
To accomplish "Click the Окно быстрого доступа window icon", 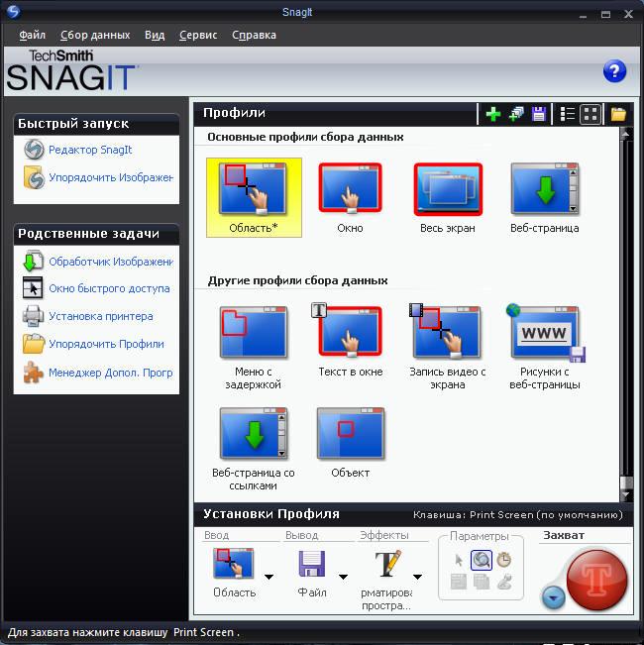I will 33,288.
